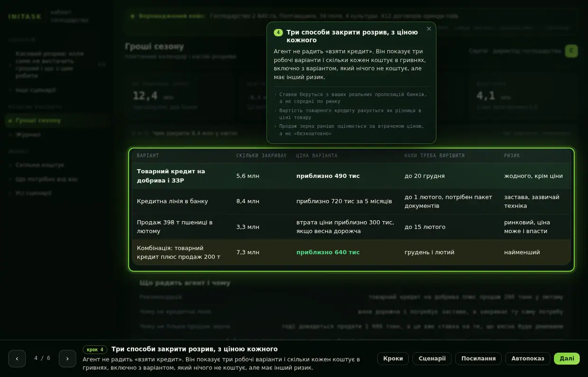Click the green 'приблизно 640 тис' price
This screenshot has height=377, width=588.
click(328, 252)
